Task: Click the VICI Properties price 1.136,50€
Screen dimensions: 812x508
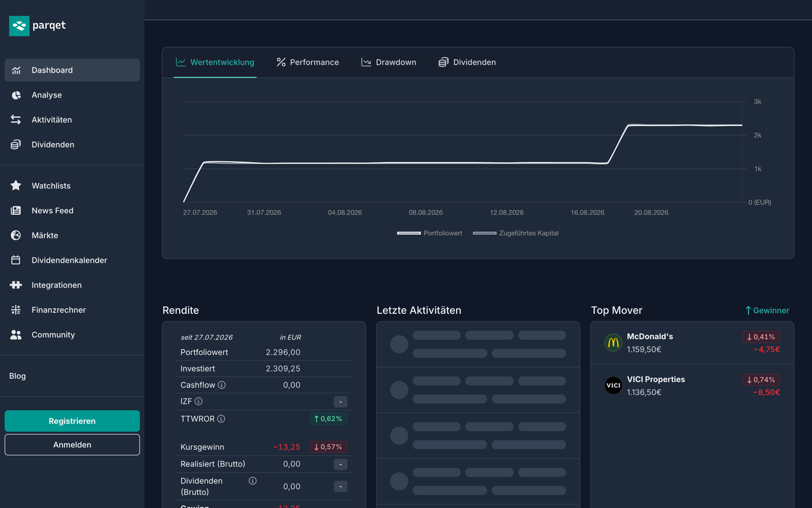Action: pyautogui.click(x=644, y=392)
